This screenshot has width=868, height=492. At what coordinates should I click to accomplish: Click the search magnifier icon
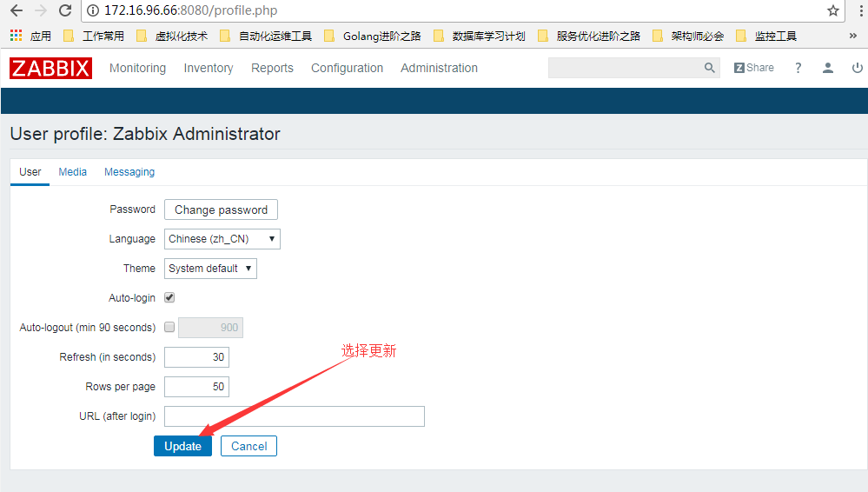[709, 68]
